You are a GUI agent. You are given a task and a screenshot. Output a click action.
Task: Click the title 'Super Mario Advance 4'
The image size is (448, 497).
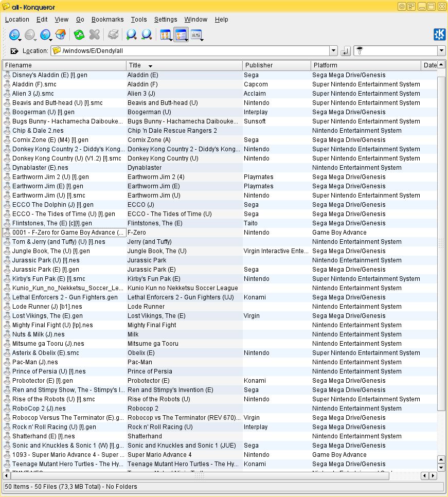[x=159, y=454]
